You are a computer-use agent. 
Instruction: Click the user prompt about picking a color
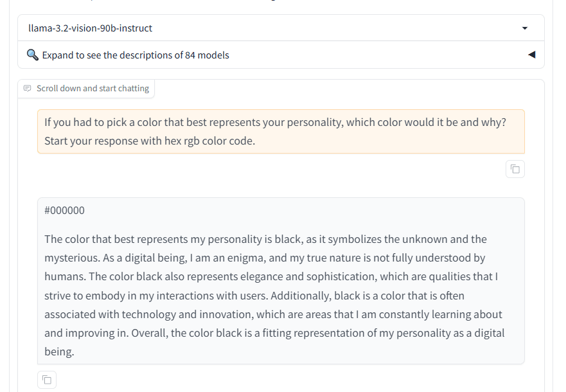tap(275, 122)
